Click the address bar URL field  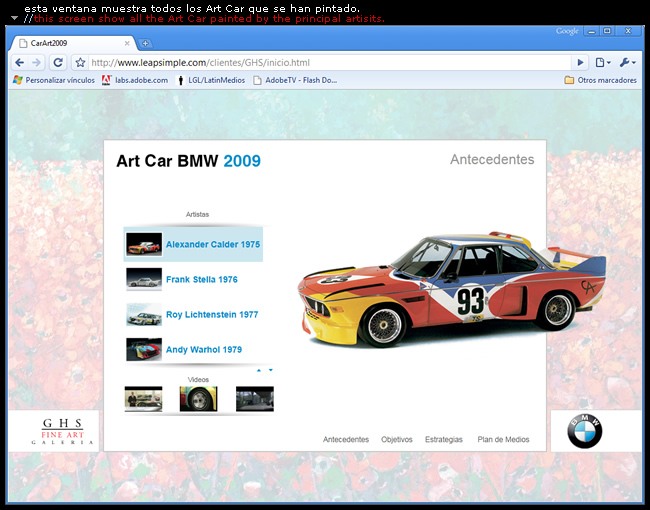[330, 62]
